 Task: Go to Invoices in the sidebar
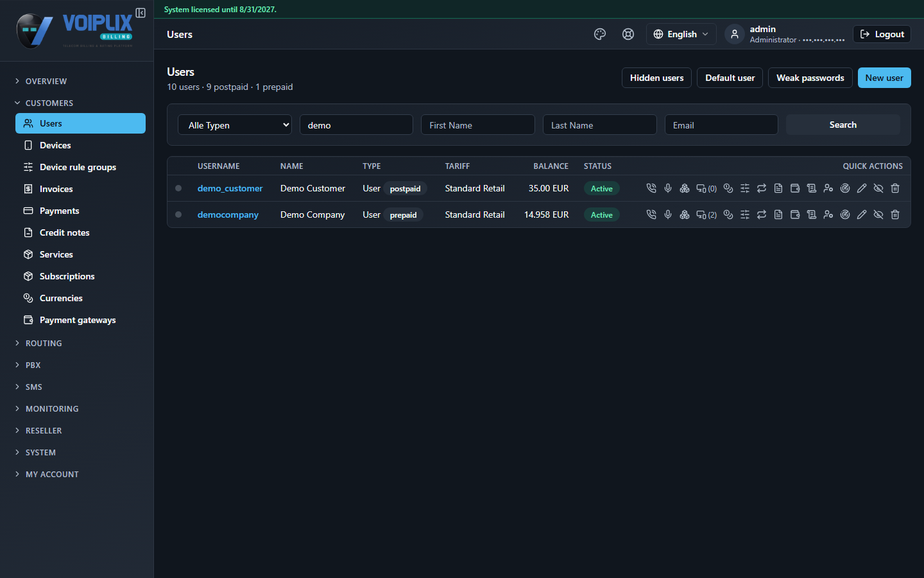[x=80, y=189]
